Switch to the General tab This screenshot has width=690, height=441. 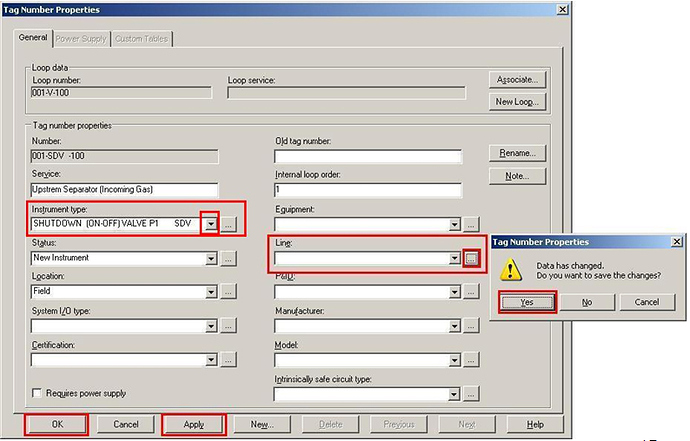point(33,38)
